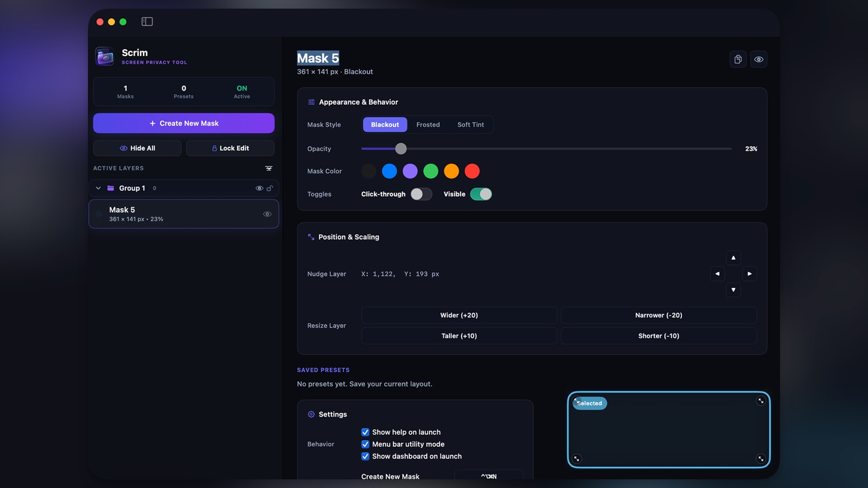Screen dimensions: 868x488
Task: Toggle the sidebar panel icon in title bar
Action: 147,22
